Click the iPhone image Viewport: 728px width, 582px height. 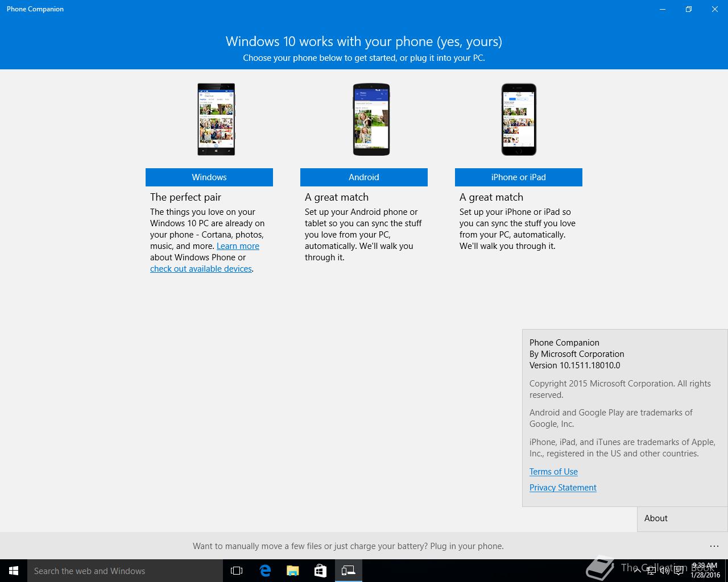click(x=519, y=119)
